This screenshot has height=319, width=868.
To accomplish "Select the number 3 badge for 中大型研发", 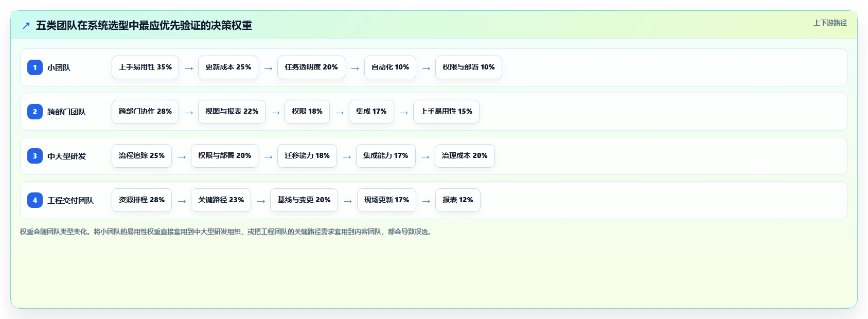I will (x=35, y=156).
